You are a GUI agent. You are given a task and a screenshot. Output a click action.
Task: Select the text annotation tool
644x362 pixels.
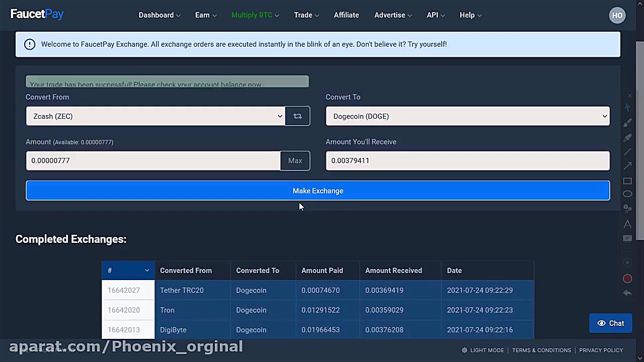tap(627, 224)
